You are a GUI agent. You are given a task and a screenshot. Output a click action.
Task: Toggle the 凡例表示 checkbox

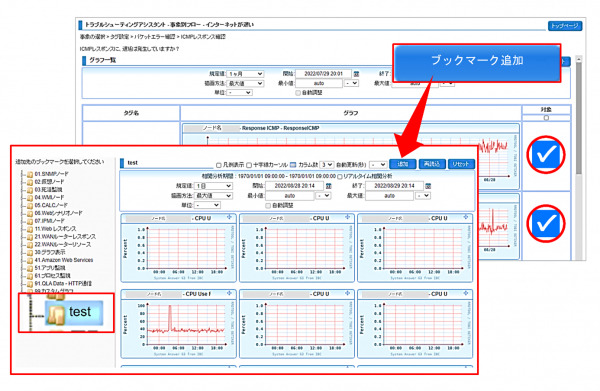[218, 165]
